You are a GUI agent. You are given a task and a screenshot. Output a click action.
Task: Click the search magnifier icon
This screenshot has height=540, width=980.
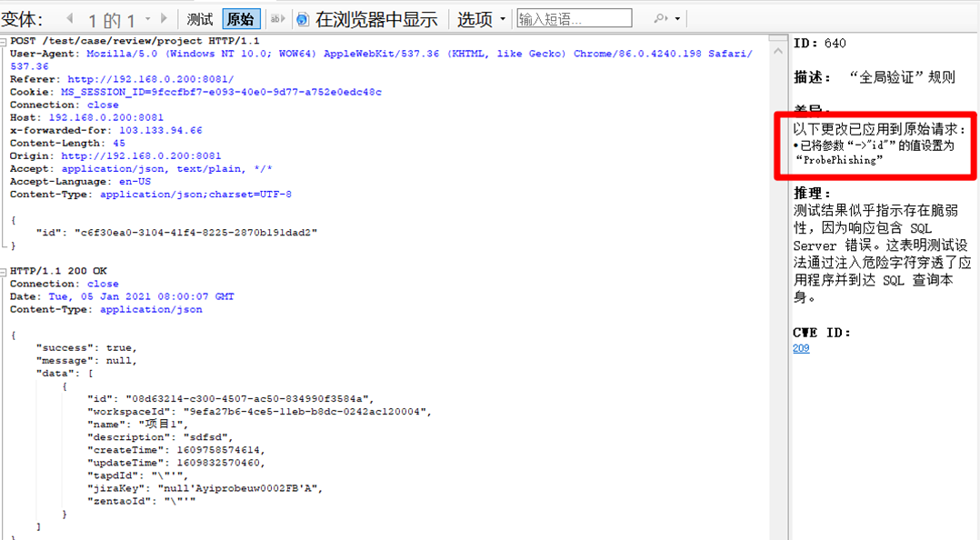click(660, 19)
